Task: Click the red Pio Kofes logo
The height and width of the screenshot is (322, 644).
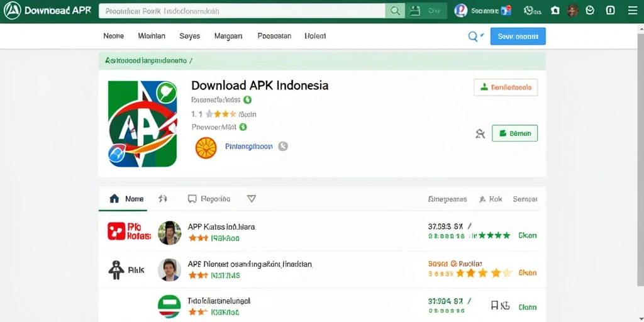Action: pyautogui.click(x=129, y=231)
